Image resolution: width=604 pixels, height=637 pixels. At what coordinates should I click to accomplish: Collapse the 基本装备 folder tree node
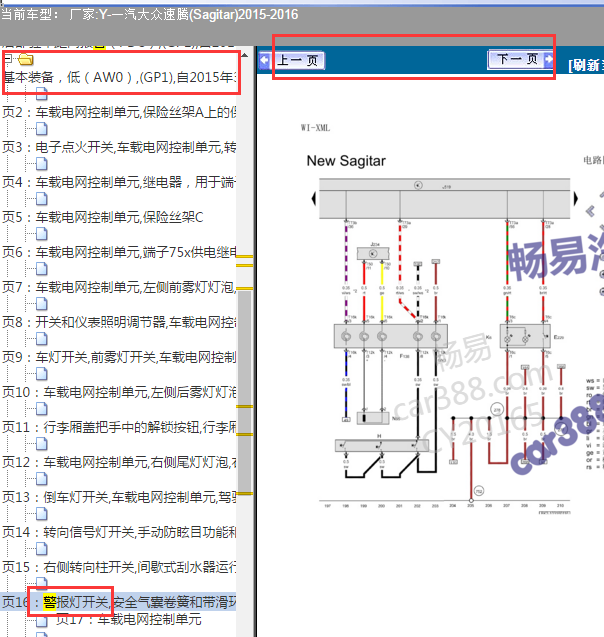tap(8, 60)
